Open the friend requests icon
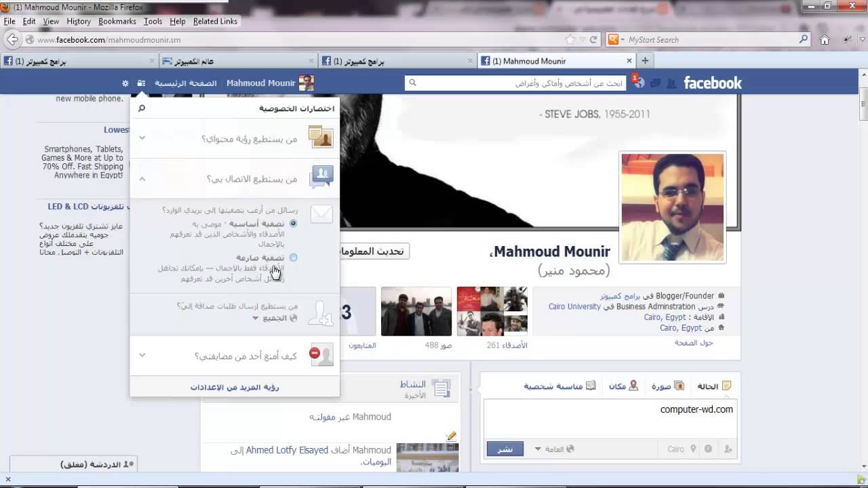The width and height of the screenshot is (868, 488). (671, 83)
